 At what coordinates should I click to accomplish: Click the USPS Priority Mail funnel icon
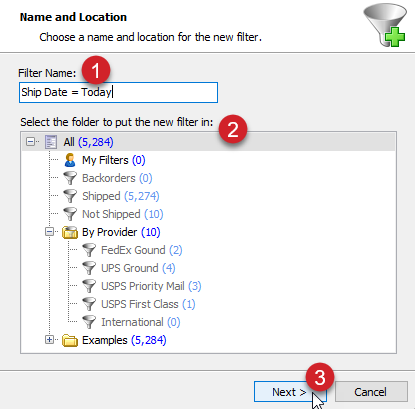tap(89, 286)
